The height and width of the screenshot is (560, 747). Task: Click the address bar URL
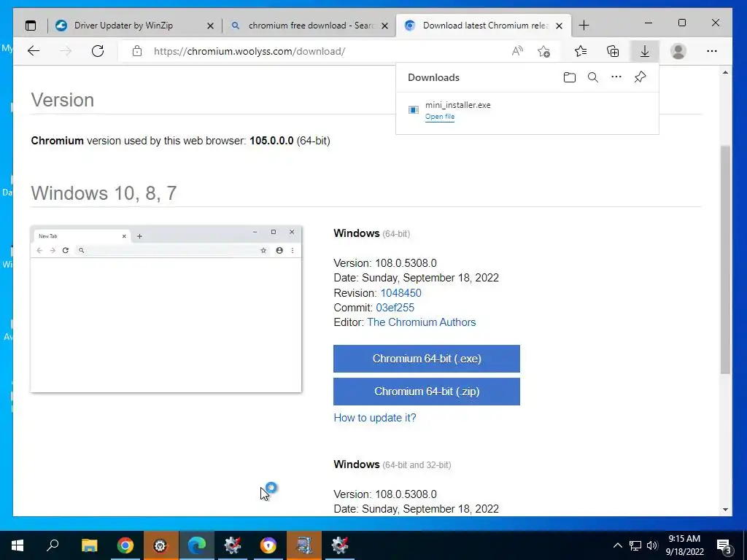249,51
